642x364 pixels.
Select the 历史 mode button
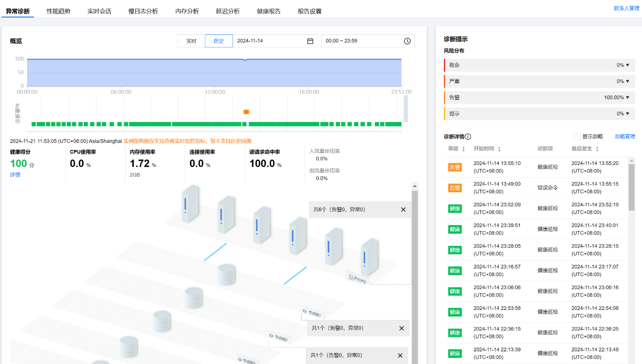[x=219, y=41]
